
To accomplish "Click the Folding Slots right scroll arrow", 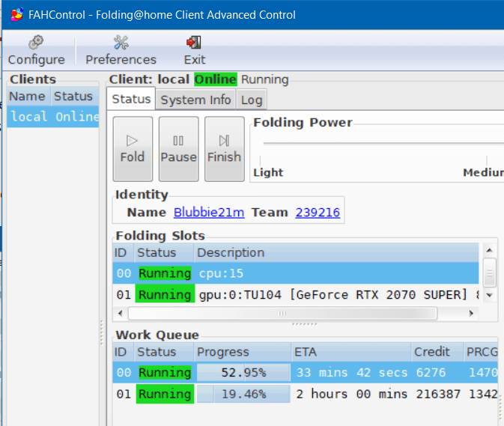I will click(471, 313).
